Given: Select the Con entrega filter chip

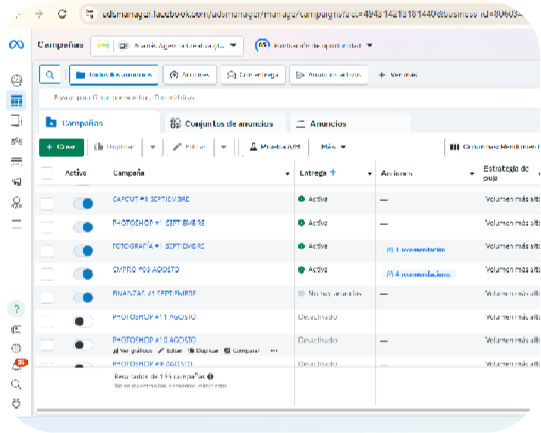Looking at the screenshot, I should 253,75.
